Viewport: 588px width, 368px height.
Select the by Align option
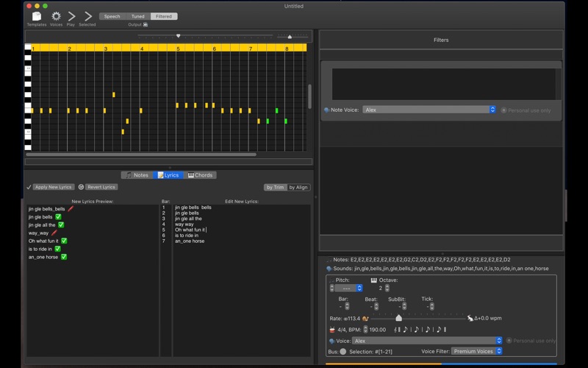(298, 188)
